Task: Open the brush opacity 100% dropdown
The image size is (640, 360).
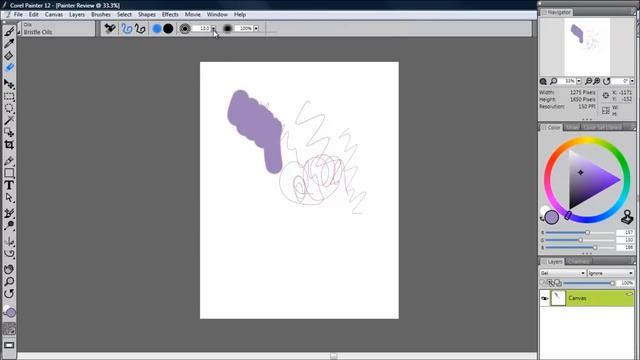Action: point(256,29)
